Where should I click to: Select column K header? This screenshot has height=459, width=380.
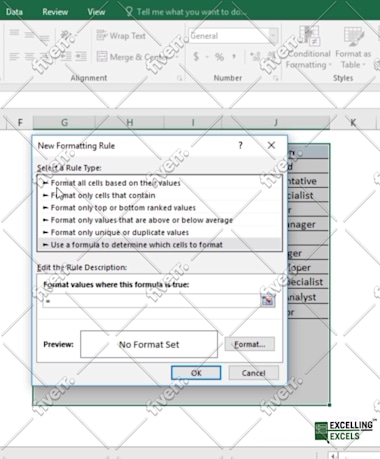pyautogui.click(x=353, y=123)
